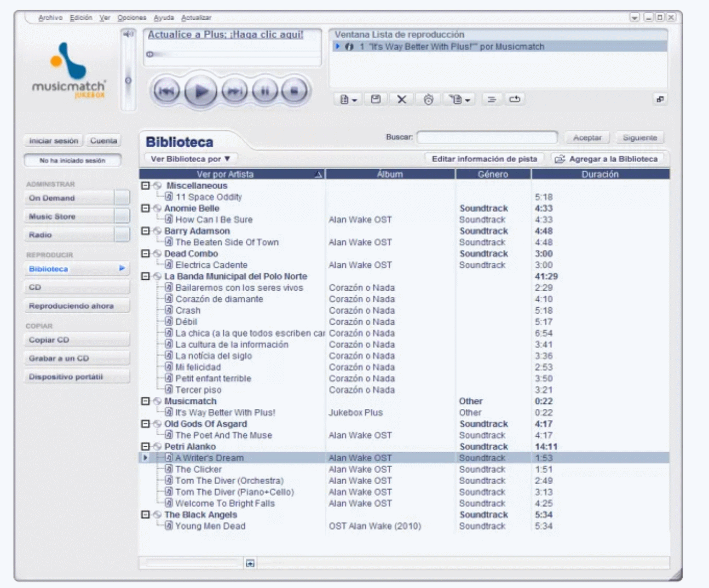Start playback with the large Play button

click(x=200, y=91)
